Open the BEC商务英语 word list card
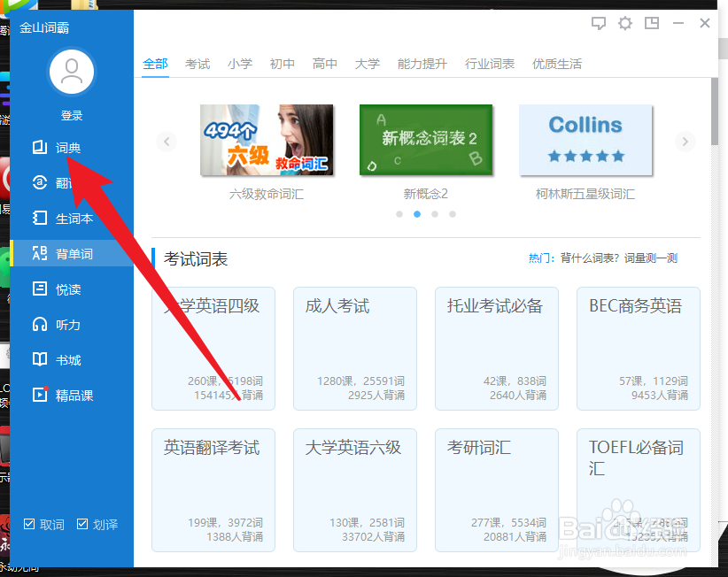The image size is (728, 577). click(639, 349)
